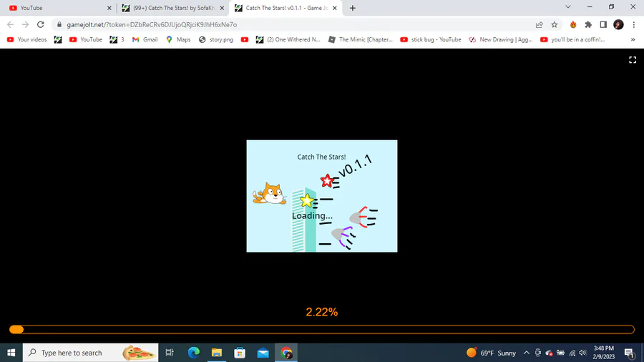Go forward in browser history
The height and width of the screenshot is (362, 644).
tap(26, 24)
